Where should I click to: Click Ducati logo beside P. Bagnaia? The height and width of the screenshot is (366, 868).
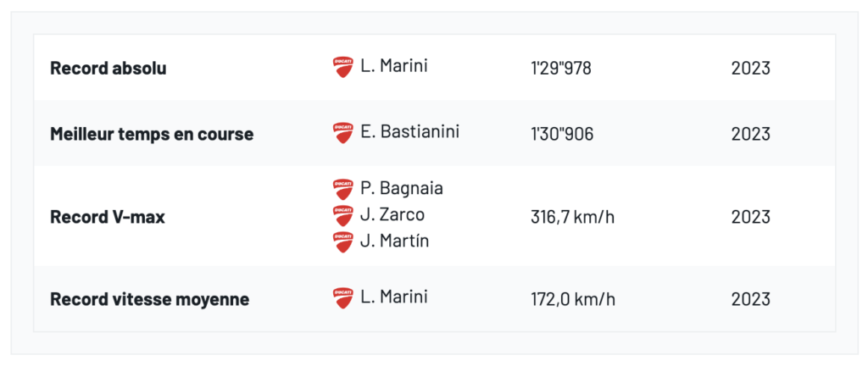pyautogui.click(x=342, y=189)
